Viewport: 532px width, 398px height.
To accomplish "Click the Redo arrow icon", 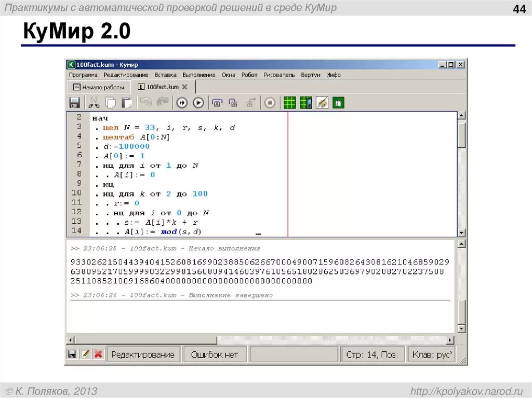I will tap(163, 103).
